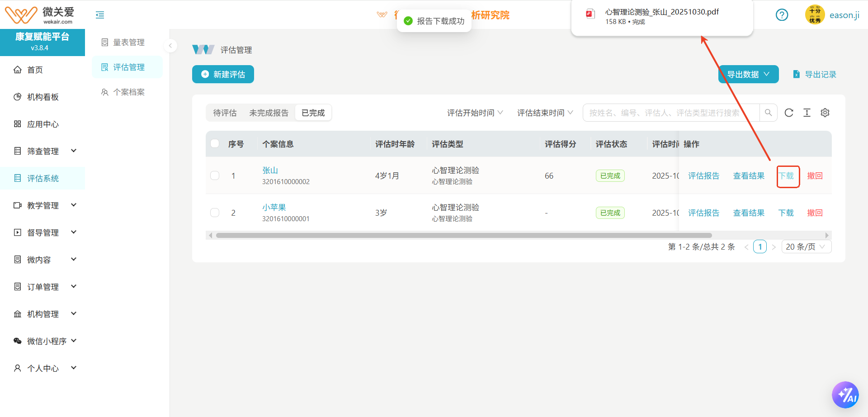Click the 新建评估 button
Screen dimensions: 868x417
[x=223, y=74]
